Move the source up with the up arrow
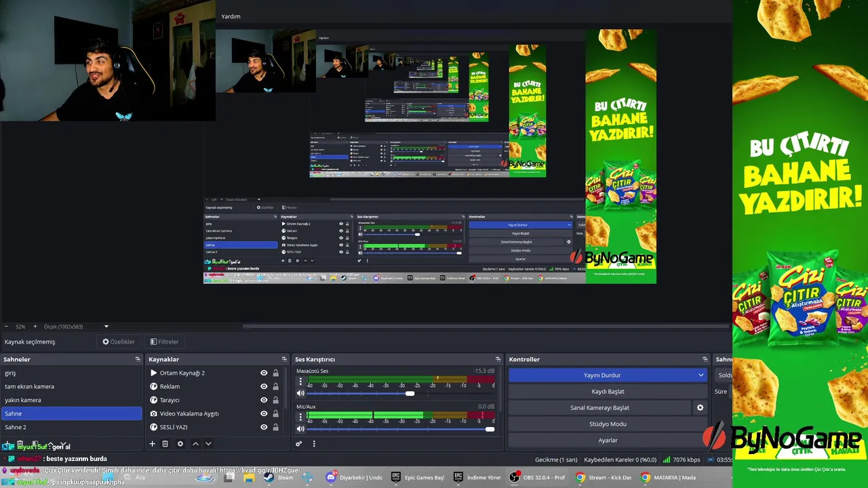This screenshot has height=488, width=868. [195, 444]
